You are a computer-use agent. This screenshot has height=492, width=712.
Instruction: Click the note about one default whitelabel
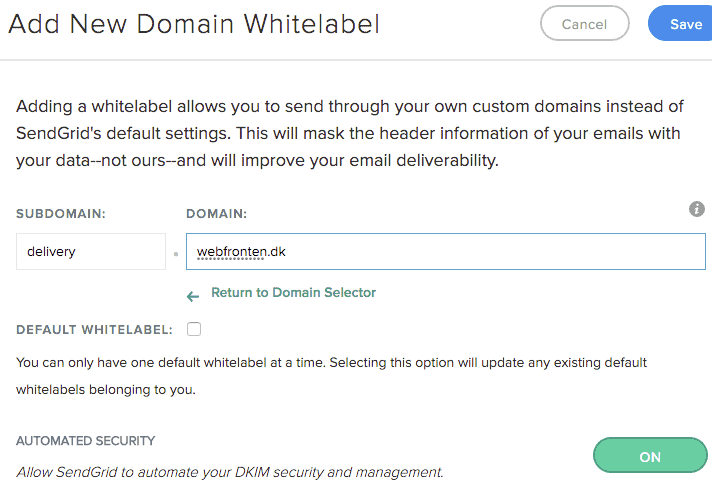point(331,376)
